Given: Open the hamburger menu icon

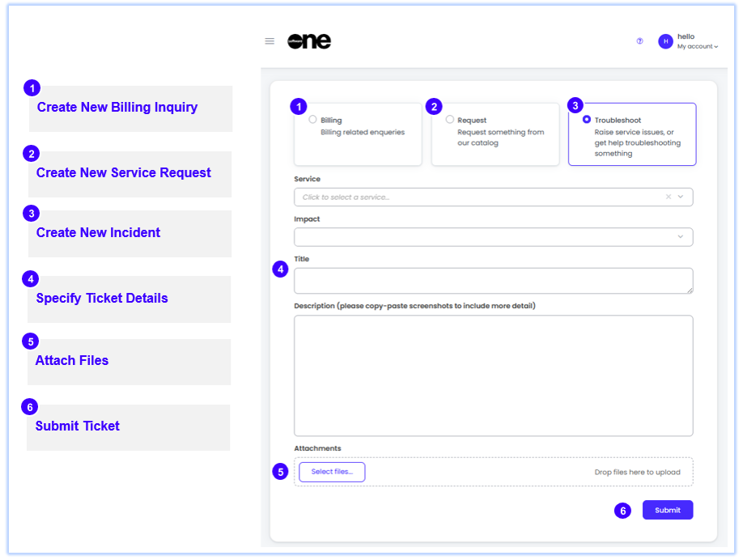Looking at the screenshot, I should tap(270, 41).
